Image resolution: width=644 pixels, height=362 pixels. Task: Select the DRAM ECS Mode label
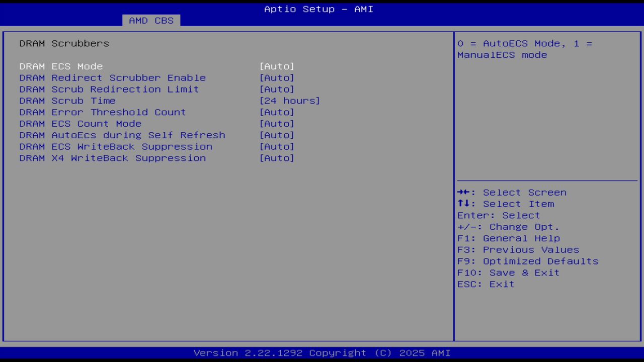(61, 66)
